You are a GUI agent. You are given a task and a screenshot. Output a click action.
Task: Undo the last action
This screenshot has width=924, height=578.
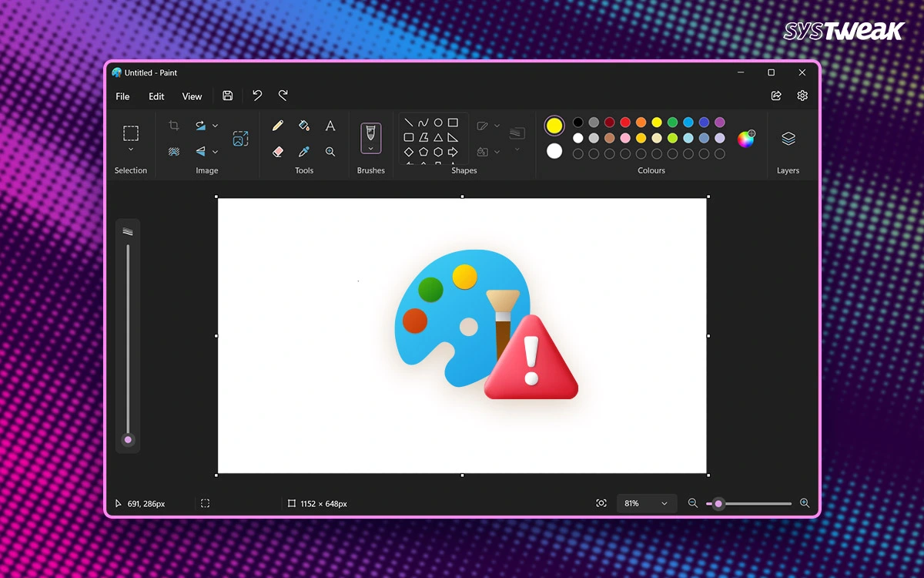(x=257, y=95)
